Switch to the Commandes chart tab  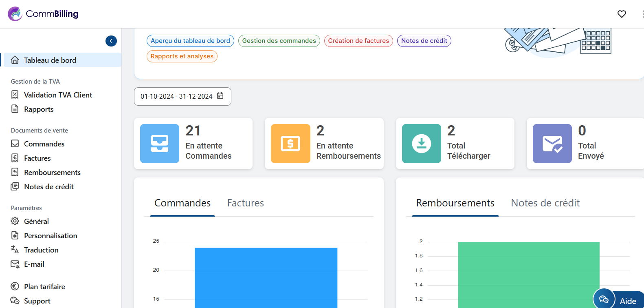pyautogui.click(x=182, y=203)
